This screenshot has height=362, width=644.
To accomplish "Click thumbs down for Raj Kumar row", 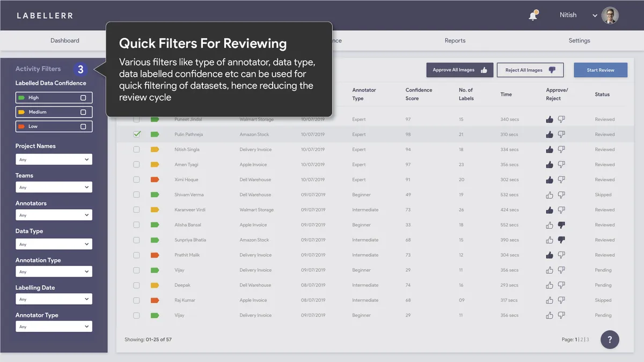I will [561, 300].
